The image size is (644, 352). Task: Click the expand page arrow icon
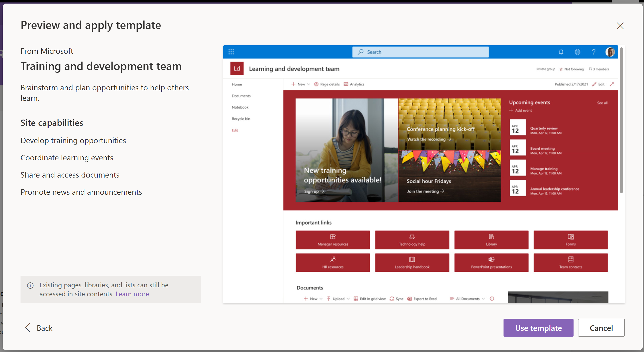[x=612, y=84]
